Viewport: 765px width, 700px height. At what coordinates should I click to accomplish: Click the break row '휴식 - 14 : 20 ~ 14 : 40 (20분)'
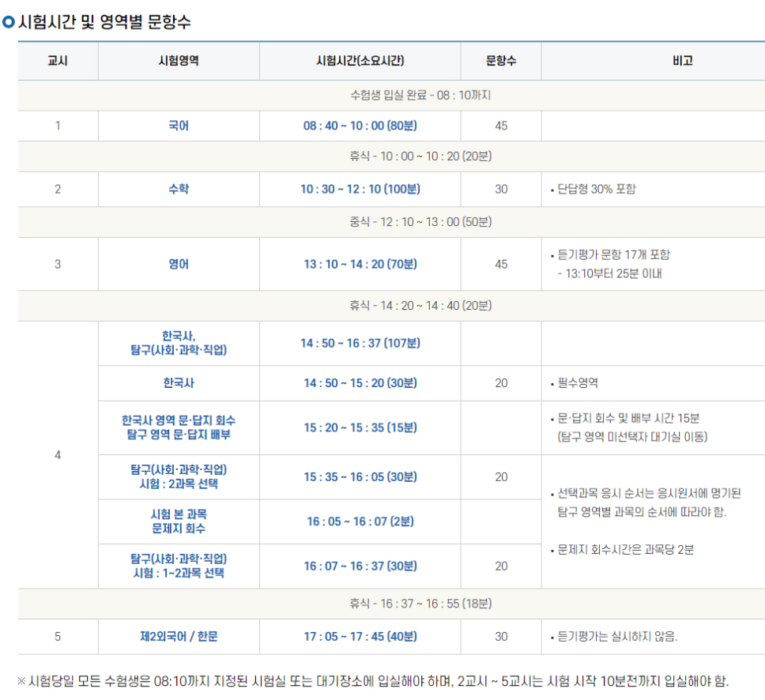(x=391, y=306)
